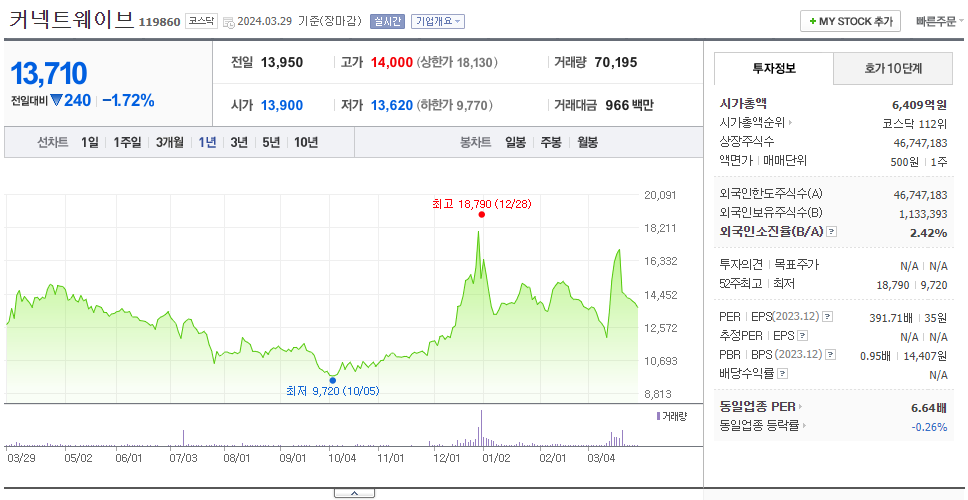Click the 거래량 legend in volume chart
The height and width of the screenshot is (500, 968).
(672, 416)
